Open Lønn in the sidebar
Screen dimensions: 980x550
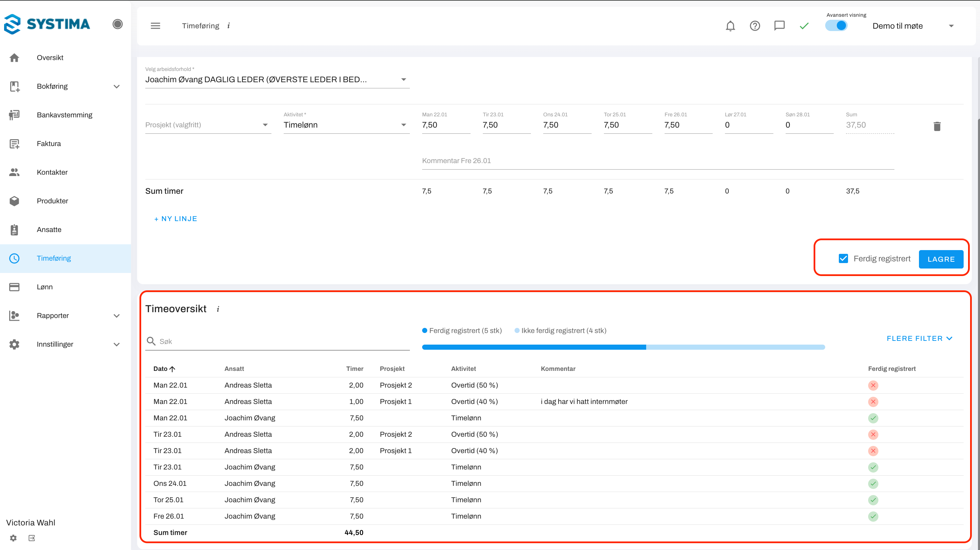[x=45, y=287]
